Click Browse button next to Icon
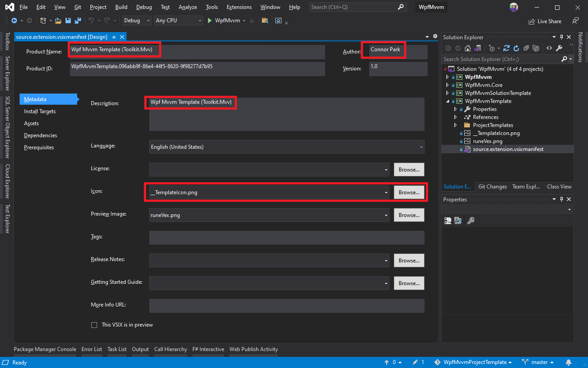 [409, 192]
